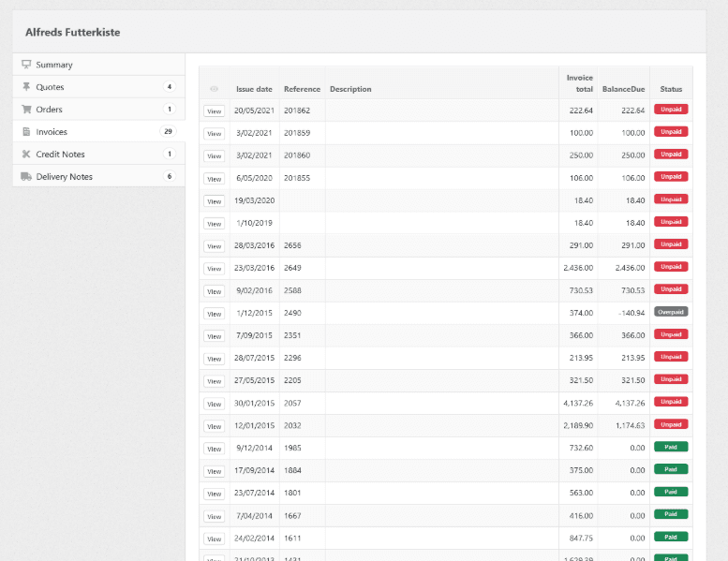Click the date 23/03/2016
This screenshot has width=728, height=561.
point(255,268)
